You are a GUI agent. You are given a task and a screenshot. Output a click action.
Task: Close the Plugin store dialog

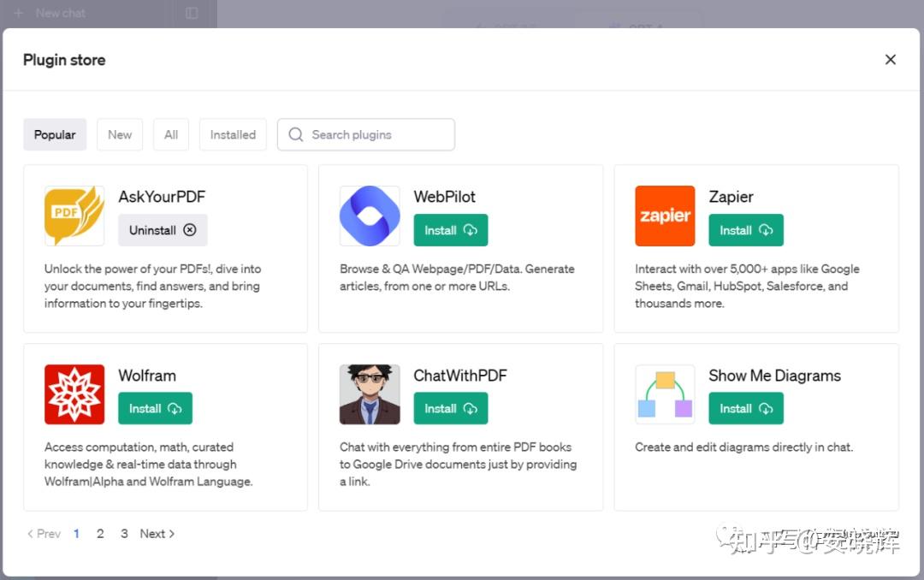pyautogui.click(x=890, y=59)
